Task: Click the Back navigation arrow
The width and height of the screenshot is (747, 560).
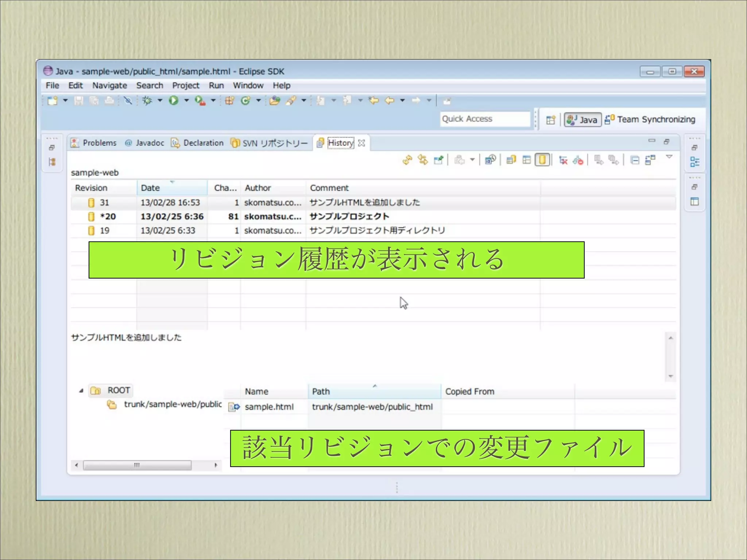Action: click(x=390, y=100)
